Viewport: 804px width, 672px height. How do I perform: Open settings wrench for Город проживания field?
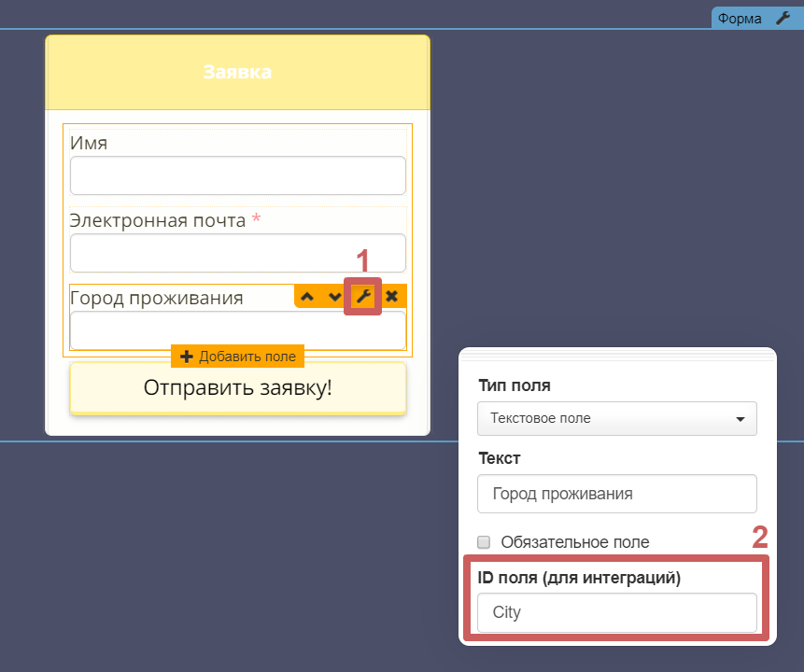click(363, 297)
